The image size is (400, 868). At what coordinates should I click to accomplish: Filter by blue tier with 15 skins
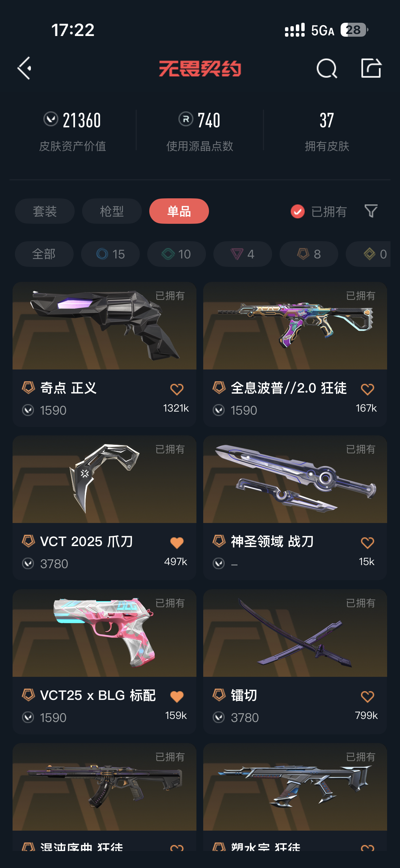click(110, 254)
